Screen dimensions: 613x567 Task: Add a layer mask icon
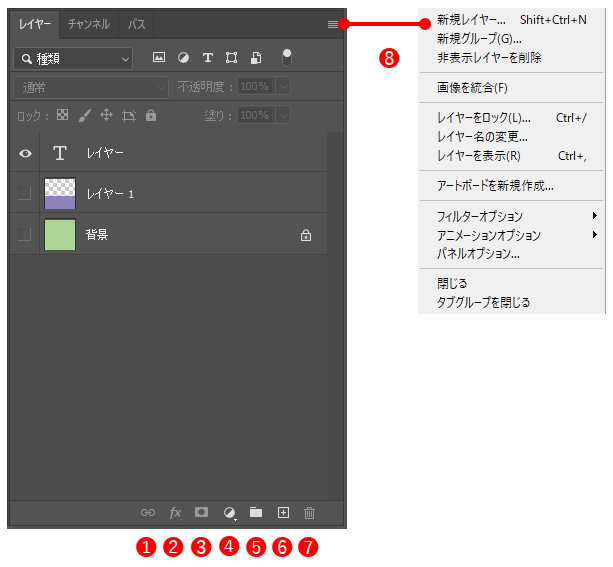201,512
